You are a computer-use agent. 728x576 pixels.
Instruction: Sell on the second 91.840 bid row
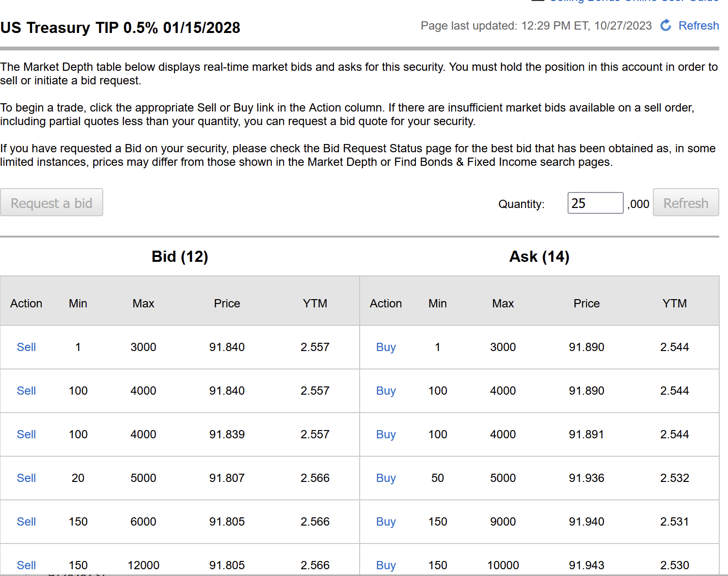26,391
